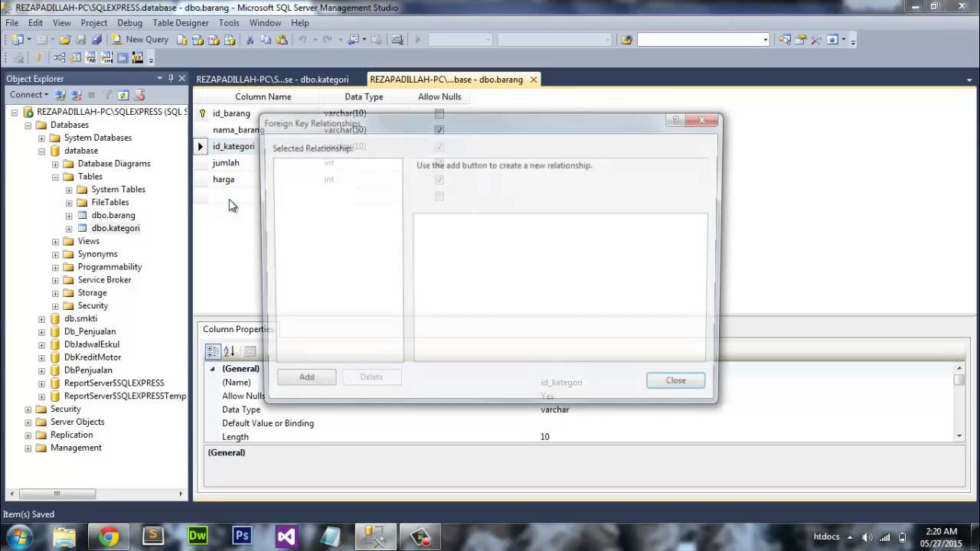Click the jumlah column name cell

pos(226,163)
